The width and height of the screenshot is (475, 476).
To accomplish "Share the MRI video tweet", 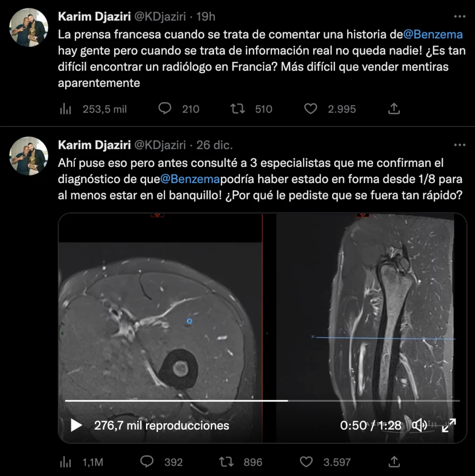I will pyautogui.click(x=394, y=462).
